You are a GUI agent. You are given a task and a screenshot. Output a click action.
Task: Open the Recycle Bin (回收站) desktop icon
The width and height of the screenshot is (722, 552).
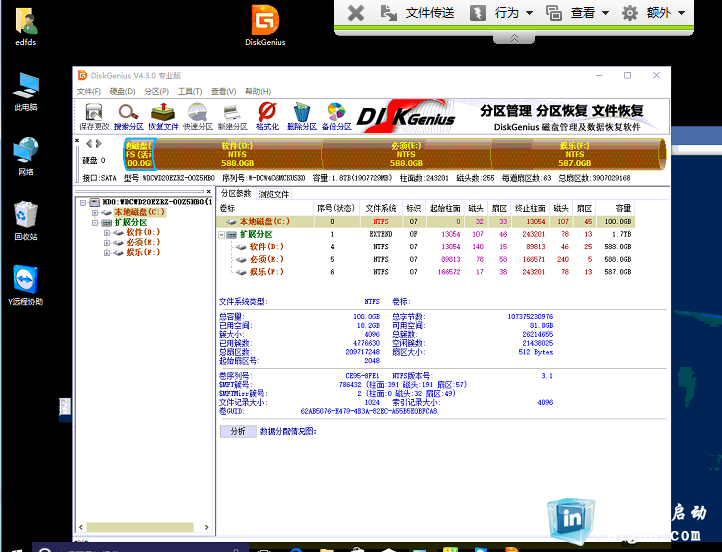pos(26,221)
